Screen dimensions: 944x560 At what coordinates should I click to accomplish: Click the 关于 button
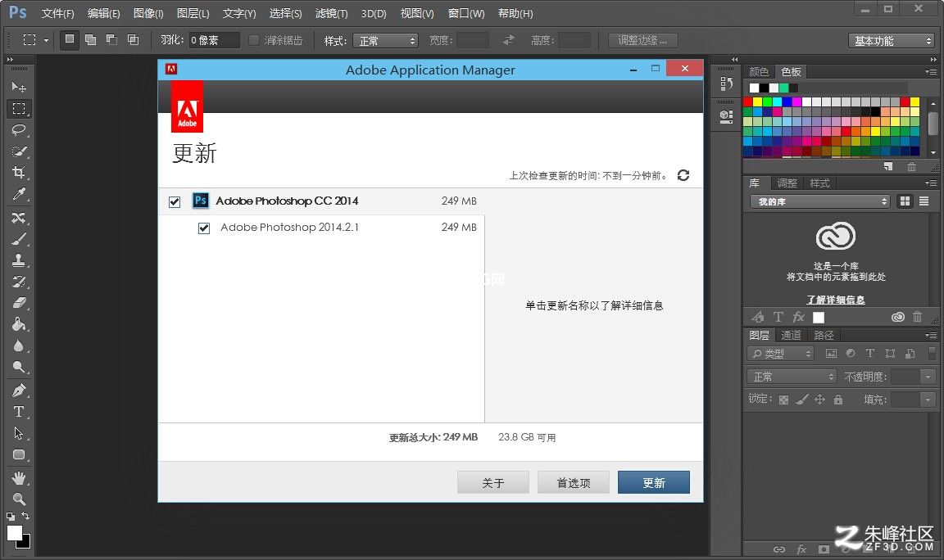pyautogui.click(x=493, y=482)
